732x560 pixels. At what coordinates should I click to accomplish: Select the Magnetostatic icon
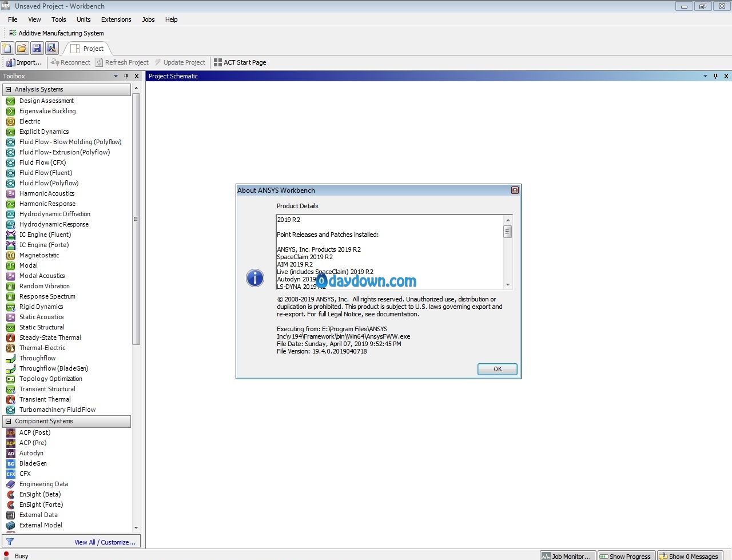tap(10, 255)
